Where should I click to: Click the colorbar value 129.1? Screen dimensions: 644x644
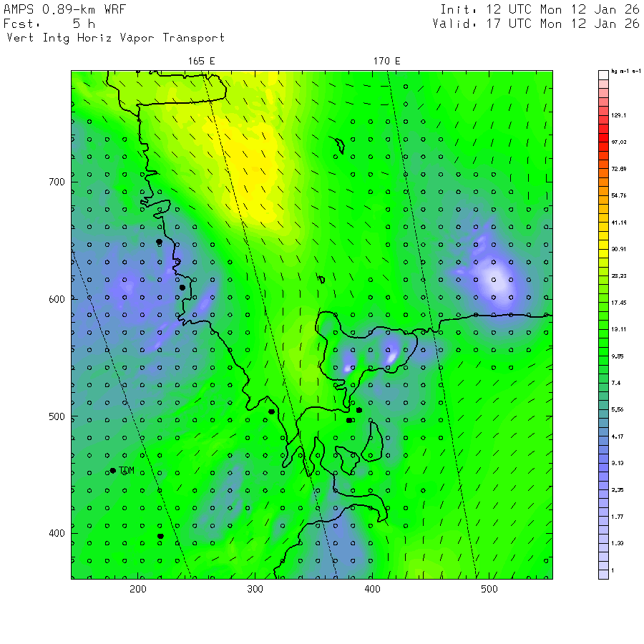click(618, 115)
